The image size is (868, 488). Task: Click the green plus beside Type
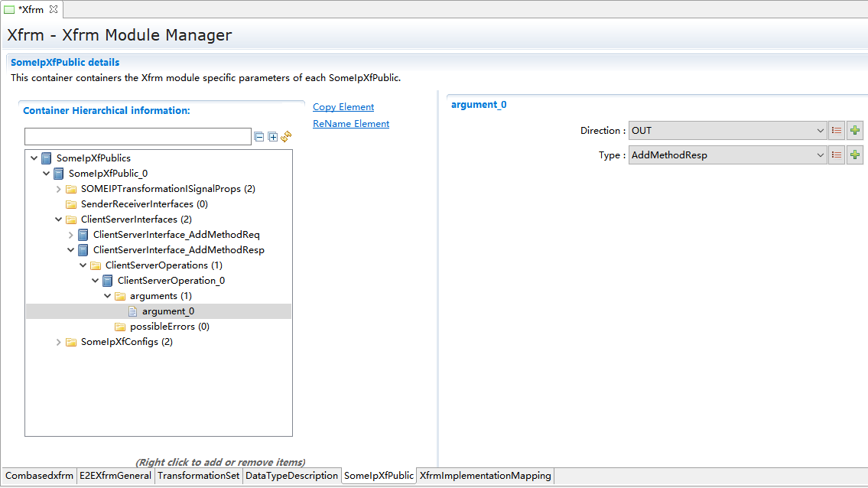click(855, 155)
